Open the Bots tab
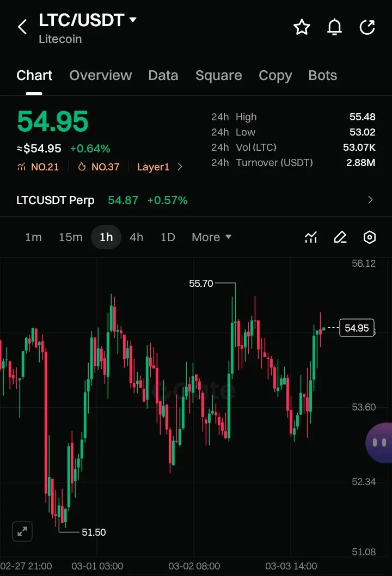This screenshot has width=392, height=576. point(322,75)
